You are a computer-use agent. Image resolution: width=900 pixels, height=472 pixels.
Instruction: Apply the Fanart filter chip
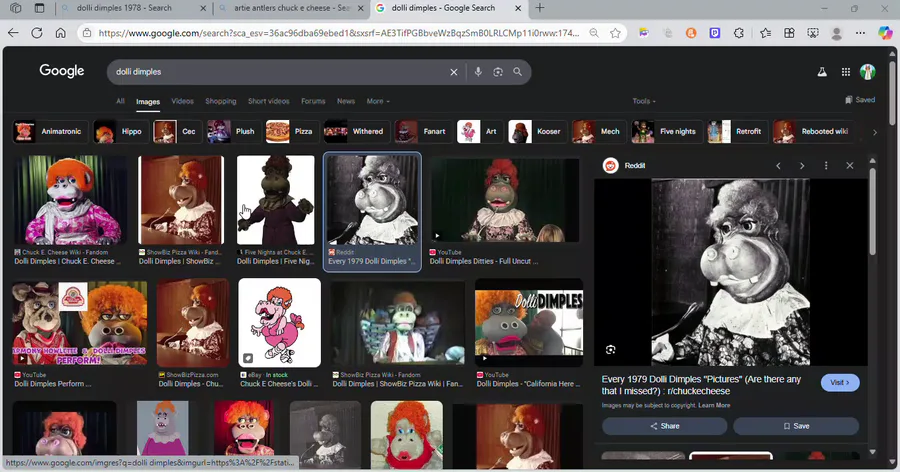[422, 131]
